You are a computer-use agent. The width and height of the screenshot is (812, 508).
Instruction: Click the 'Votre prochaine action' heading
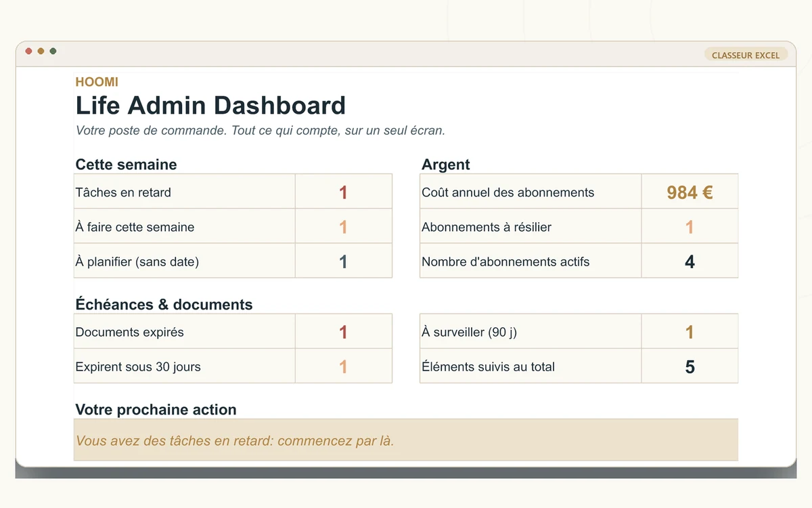pos(156,410)
